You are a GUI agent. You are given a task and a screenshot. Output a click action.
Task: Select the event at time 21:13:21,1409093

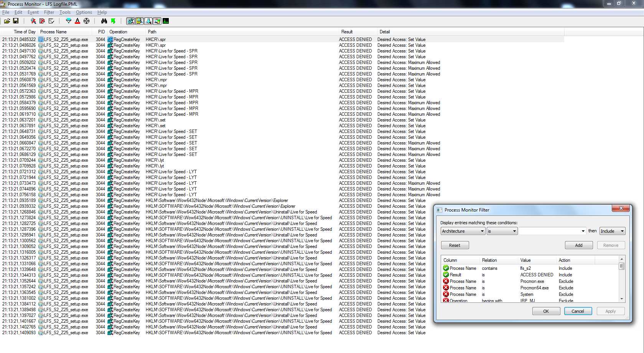click(x=282, y=333)
